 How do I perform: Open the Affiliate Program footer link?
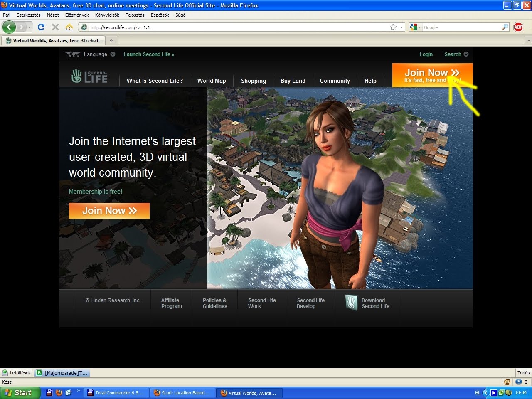[x=171, y=303]
